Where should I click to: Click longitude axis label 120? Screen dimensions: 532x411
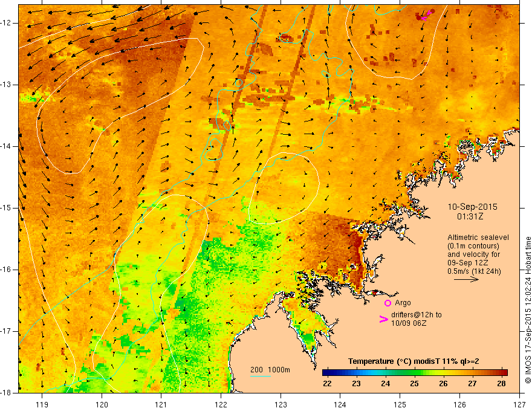[x=102, y=404]
